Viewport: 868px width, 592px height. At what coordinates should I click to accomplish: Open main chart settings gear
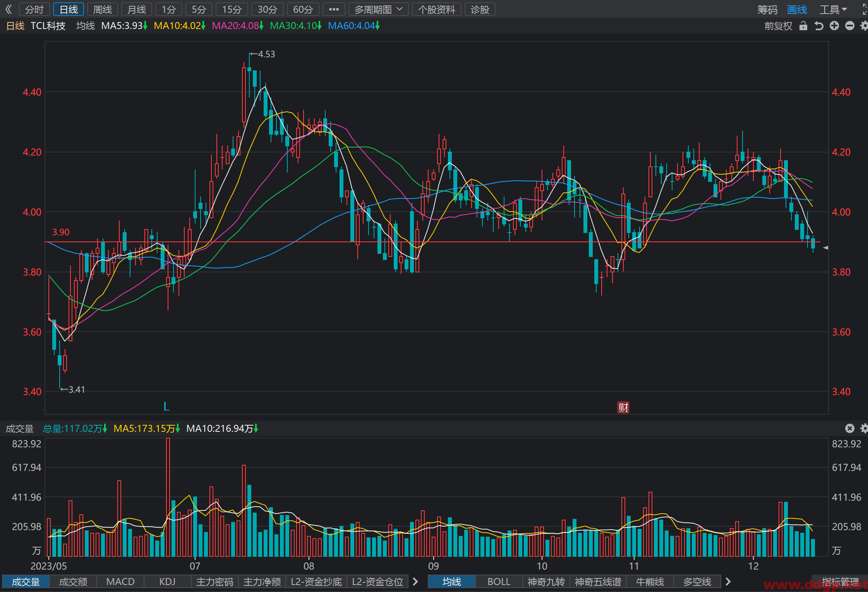pyautogui.click(x=864, y=26)
